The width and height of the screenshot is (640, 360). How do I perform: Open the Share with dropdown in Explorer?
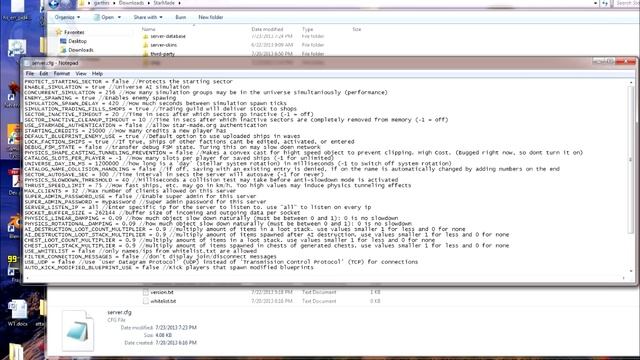click(x=148, y=17)
